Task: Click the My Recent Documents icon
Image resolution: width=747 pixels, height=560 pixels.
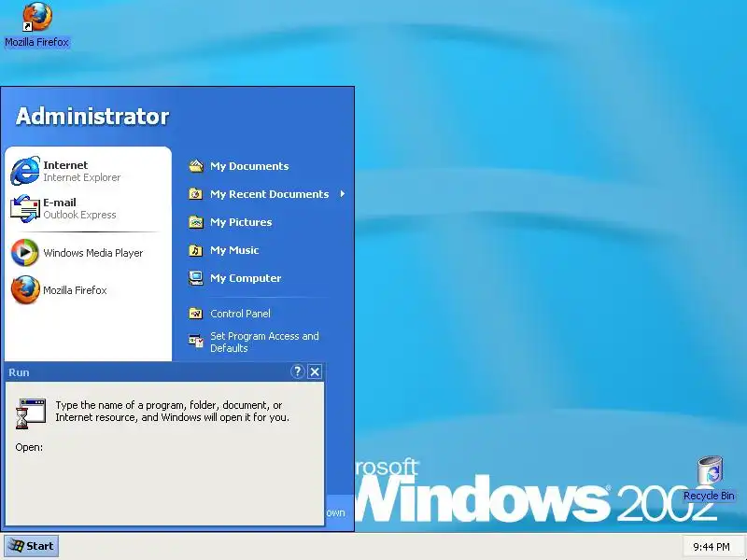Action: click(196, 194)
